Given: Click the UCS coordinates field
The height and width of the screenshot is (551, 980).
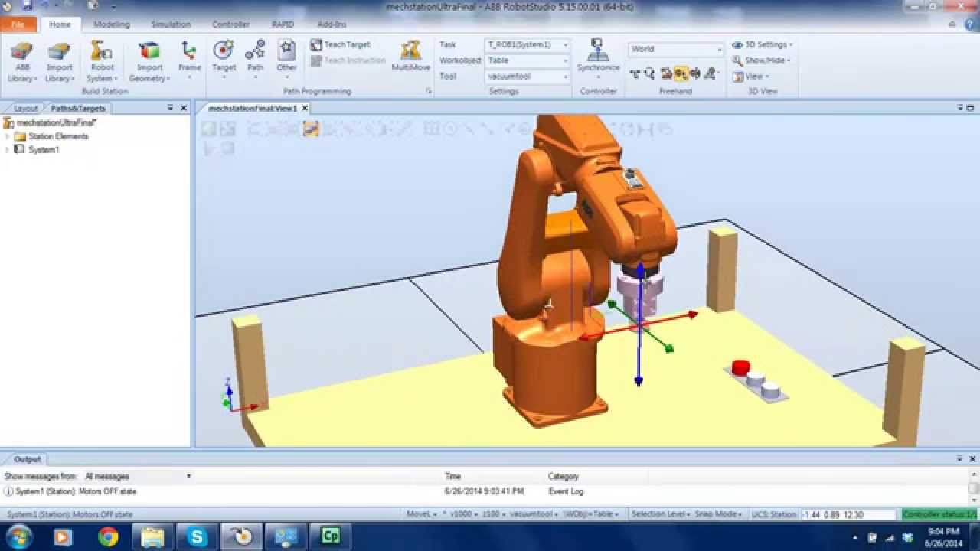Looking at the screenshot, I should (x=848, y=514).
